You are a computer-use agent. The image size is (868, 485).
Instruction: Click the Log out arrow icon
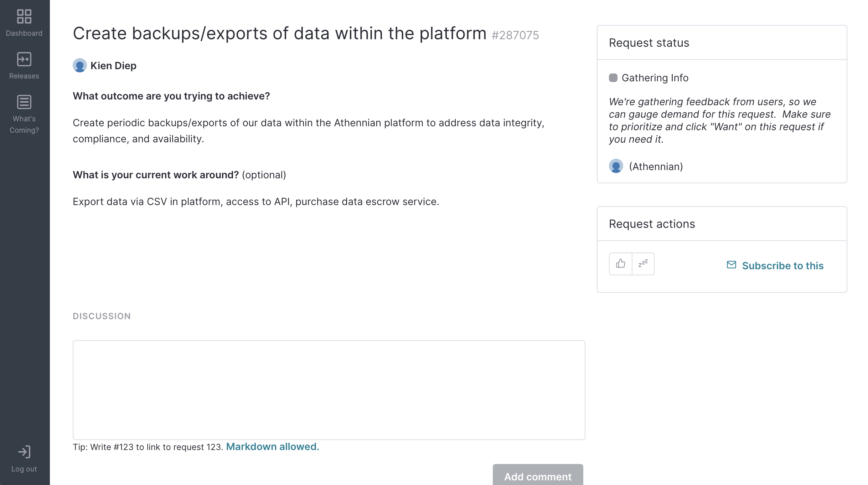[24, 452]
